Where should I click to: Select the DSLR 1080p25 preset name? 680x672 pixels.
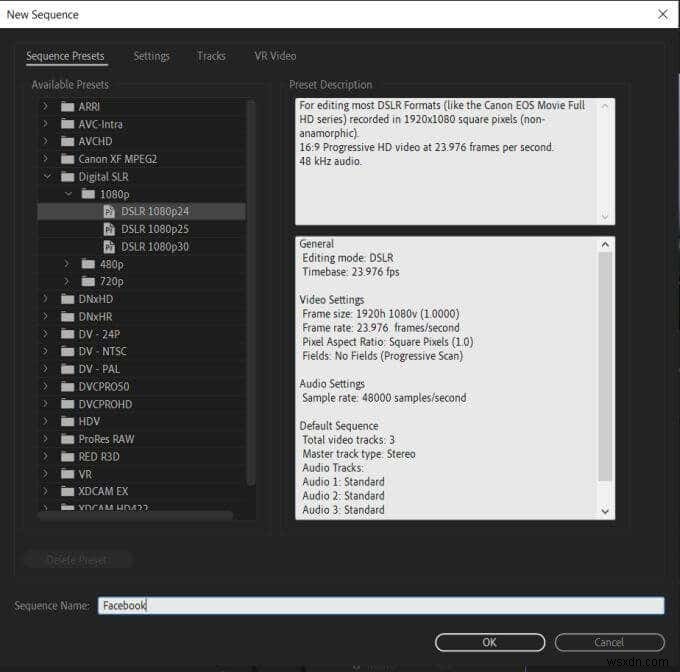point(155,229)
